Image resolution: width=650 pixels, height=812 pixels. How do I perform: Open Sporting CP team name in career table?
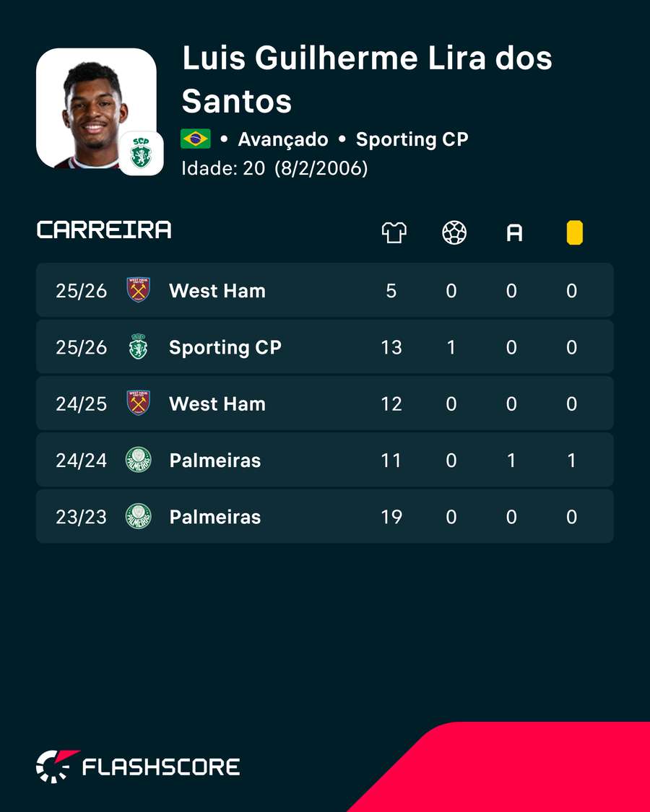point(225,347)
